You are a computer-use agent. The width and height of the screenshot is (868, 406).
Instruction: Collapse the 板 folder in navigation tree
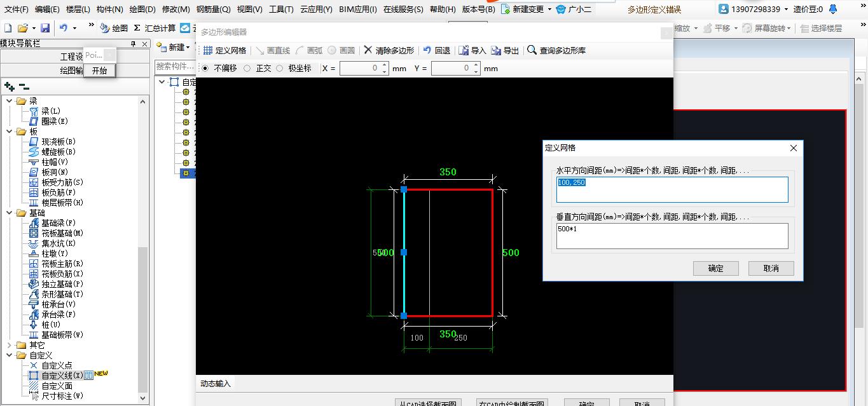click(9, 132)
